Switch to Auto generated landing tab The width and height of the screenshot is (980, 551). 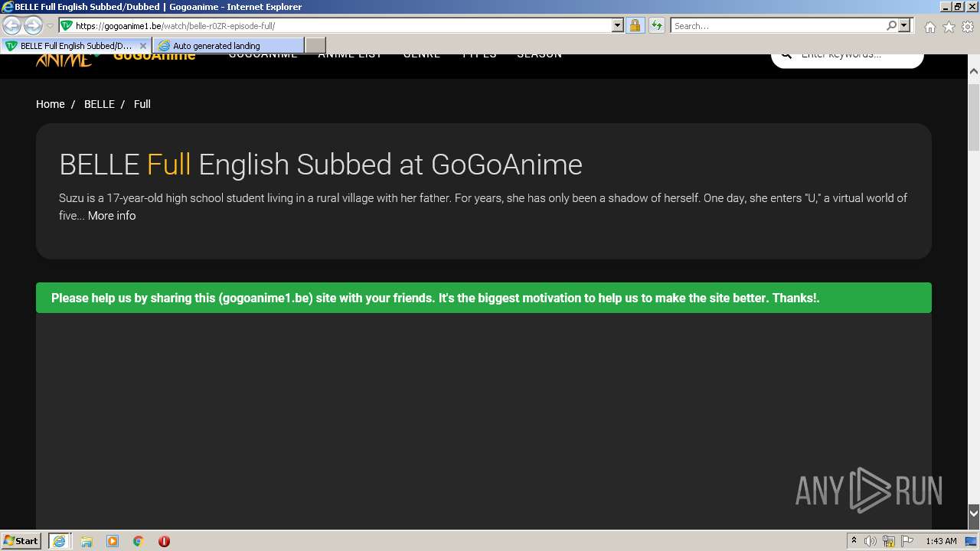[x=227, y=46]
